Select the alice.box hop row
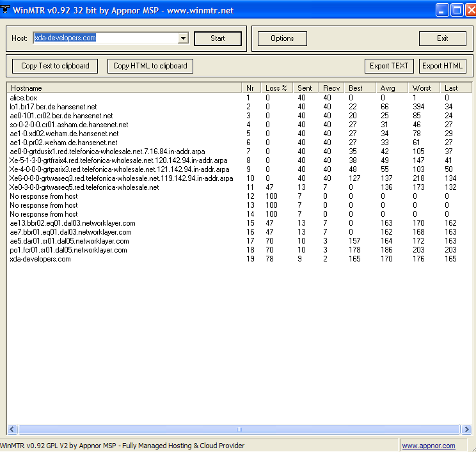 23,98
